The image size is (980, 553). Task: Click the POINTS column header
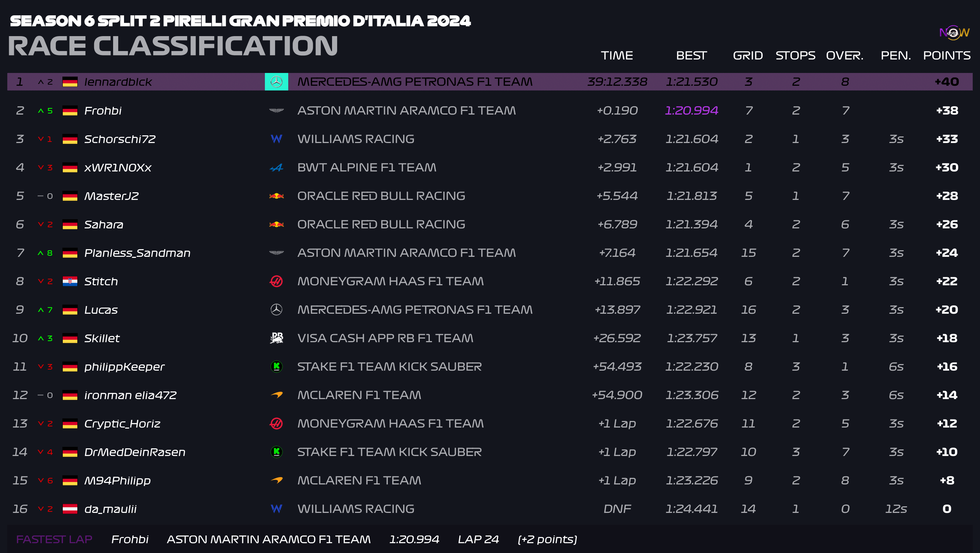click(x=947, y=55)
